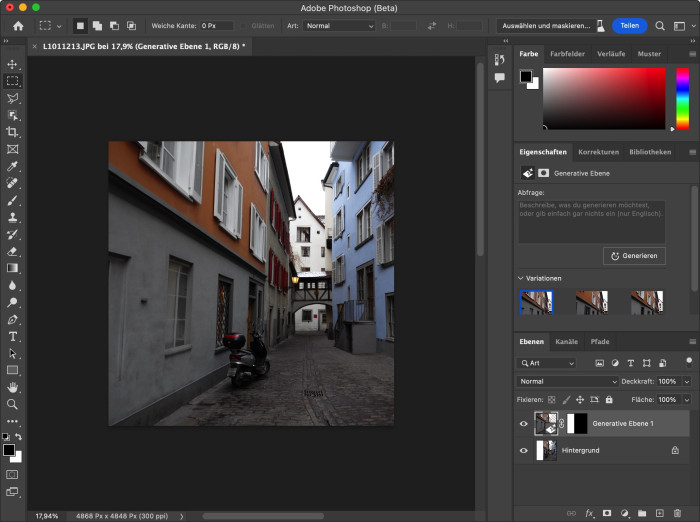
Task: Select the Blur tool
Action: click(12, 285)
